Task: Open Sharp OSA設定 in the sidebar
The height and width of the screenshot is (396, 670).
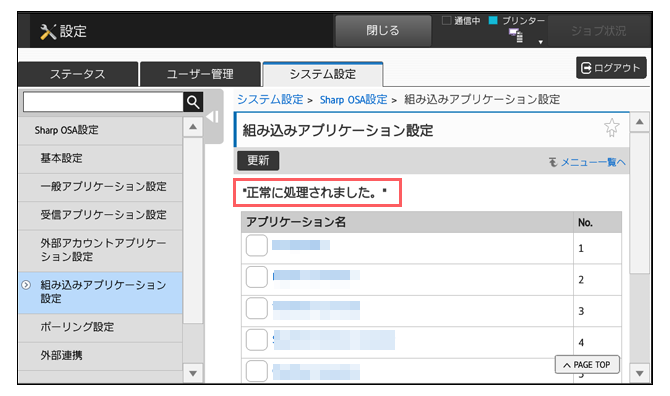Action: tap(100, 130)
